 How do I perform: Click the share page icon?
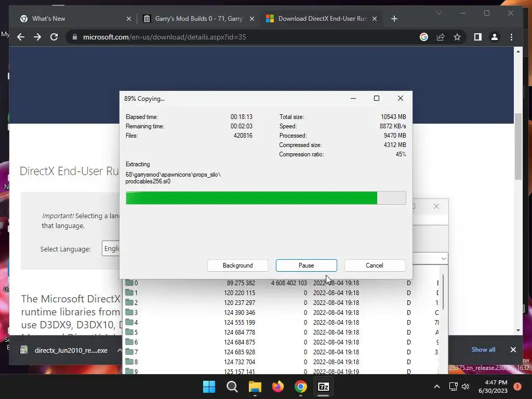pyautogui.click(x=441, y=37)
